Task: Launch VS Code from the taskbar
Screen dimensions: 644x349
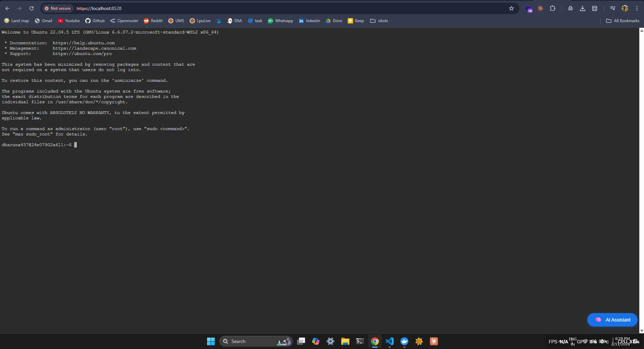Action: coord(390,341)
